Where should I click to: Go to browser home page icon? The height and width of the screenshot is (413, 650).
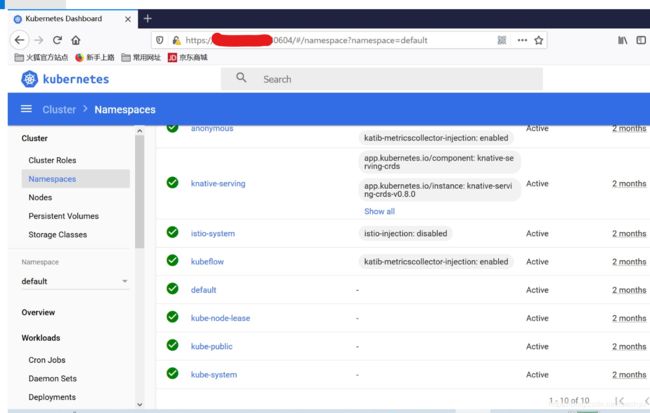(x=75, y=40)
